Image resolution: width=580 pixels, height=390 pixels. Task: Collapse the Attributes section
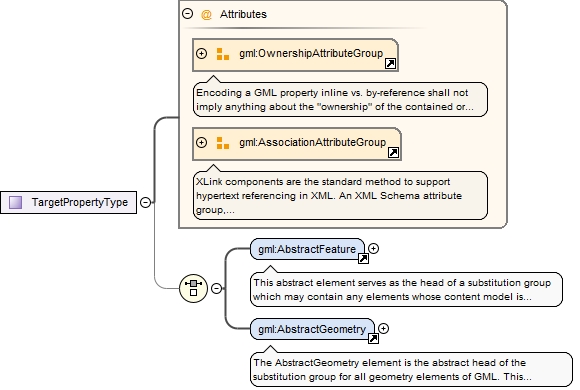click(x=188, y=14)
